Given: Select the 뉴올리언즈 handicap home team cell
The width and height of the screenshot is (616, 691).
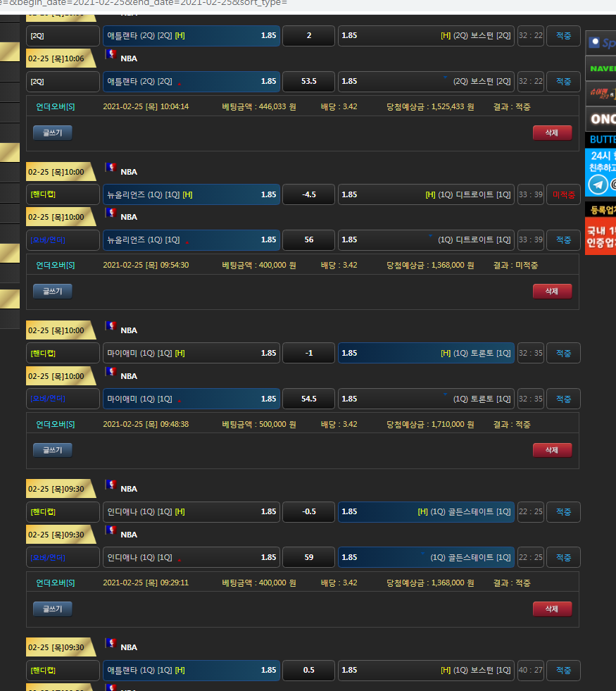Looking at the screenshot, I should pos(191,194).
